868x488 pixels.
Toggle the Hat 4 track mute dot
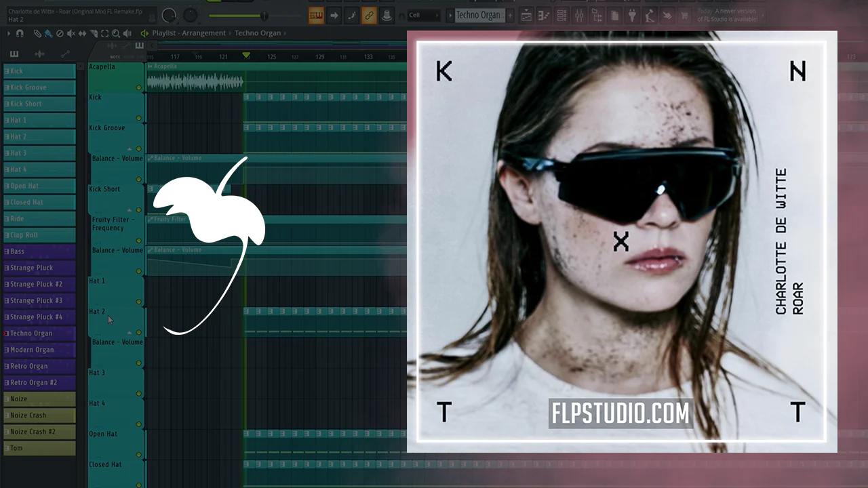pos(139,424)
